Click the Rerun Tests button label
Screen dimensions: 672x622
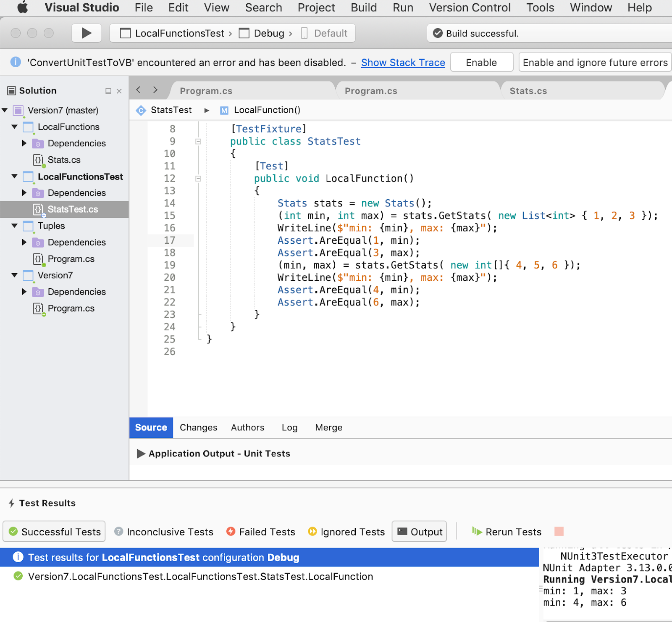pyautogui.click(x=513, y=532)
